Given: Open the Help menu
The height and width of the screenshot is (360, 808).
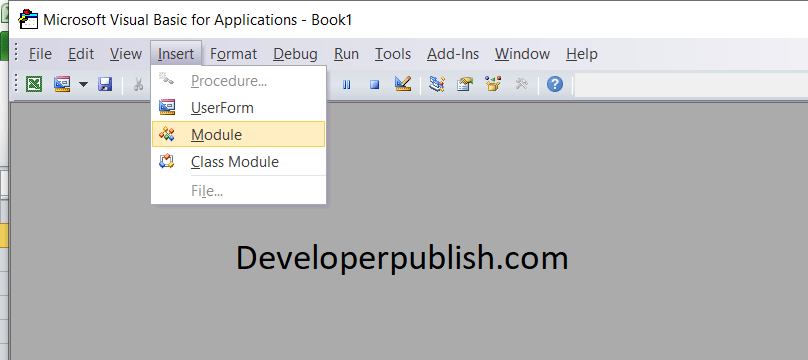Looking at the screenshot, I should point(582,54).
